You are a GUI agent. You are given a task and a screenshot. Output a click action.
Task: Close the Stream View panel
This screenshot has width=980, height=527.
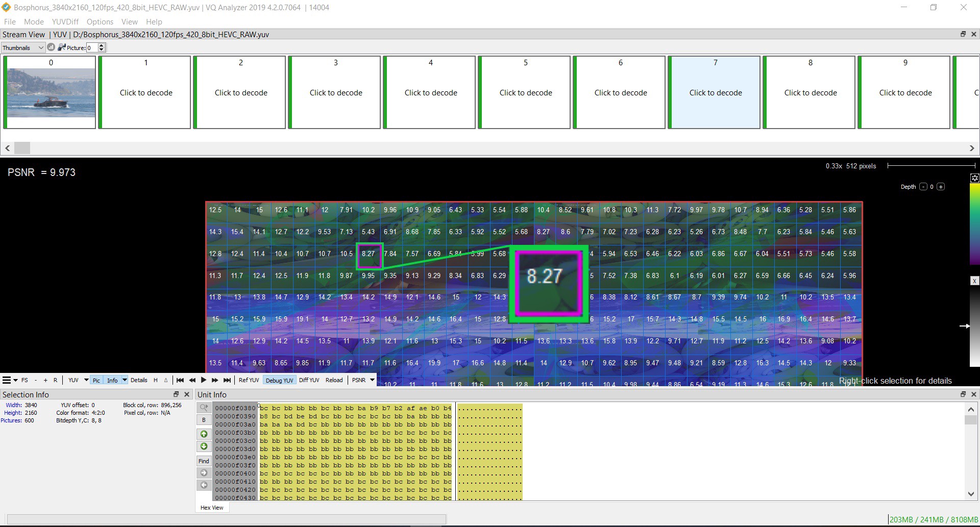(973, 34)
